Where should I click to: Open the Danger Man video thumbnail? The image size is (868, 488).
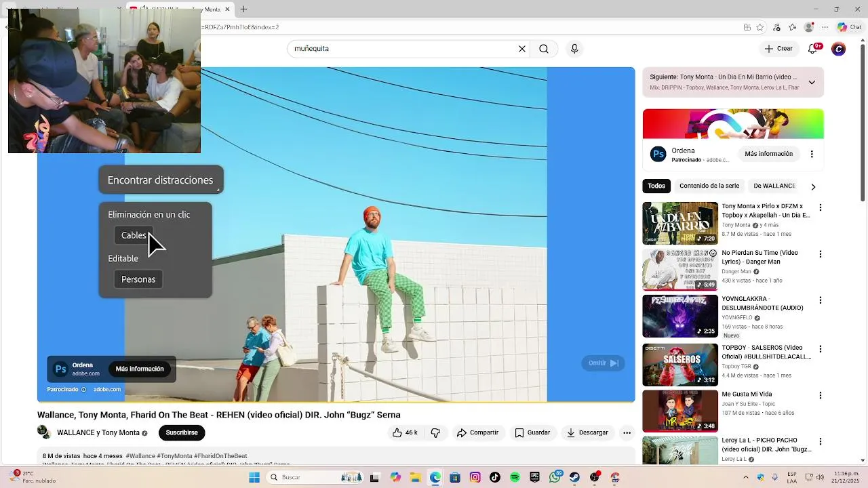pos(680,270)
